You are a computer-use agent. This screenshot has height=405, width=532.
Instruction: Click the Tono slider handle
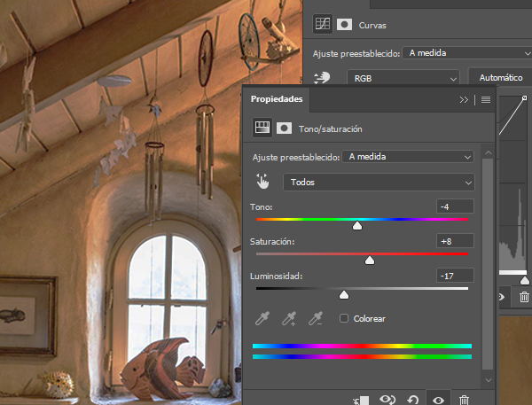coord(357,226)
